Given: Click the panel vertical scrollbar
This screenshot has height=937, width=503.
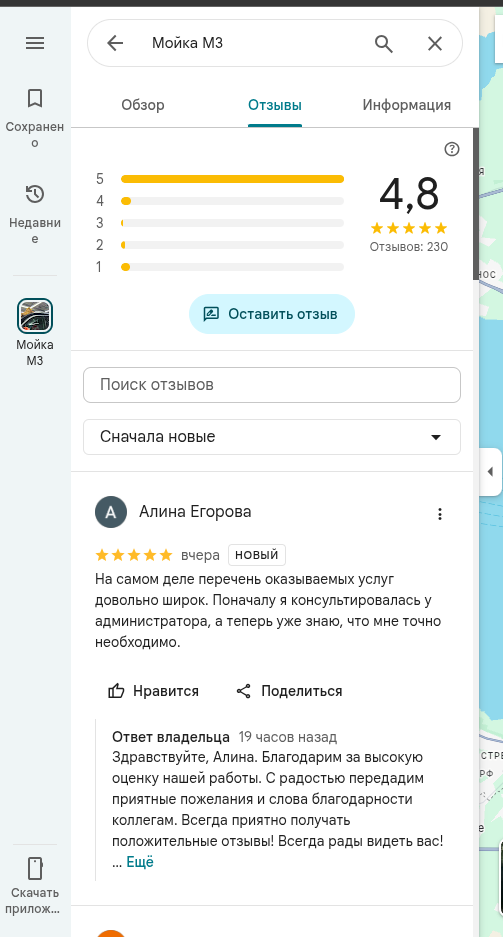Looking at the screenshot, I should pos(476,203).
